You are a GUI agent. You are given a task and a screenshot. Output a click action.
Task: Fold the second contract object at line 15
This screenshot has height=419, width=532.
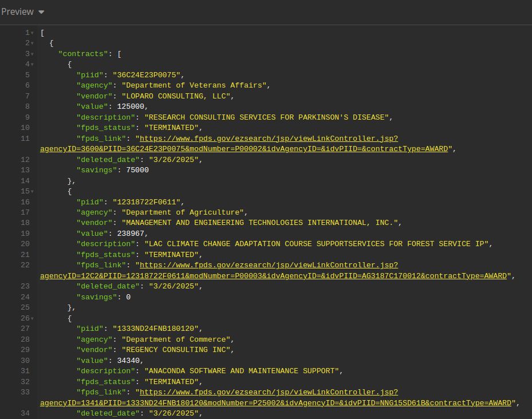(33, 191)
